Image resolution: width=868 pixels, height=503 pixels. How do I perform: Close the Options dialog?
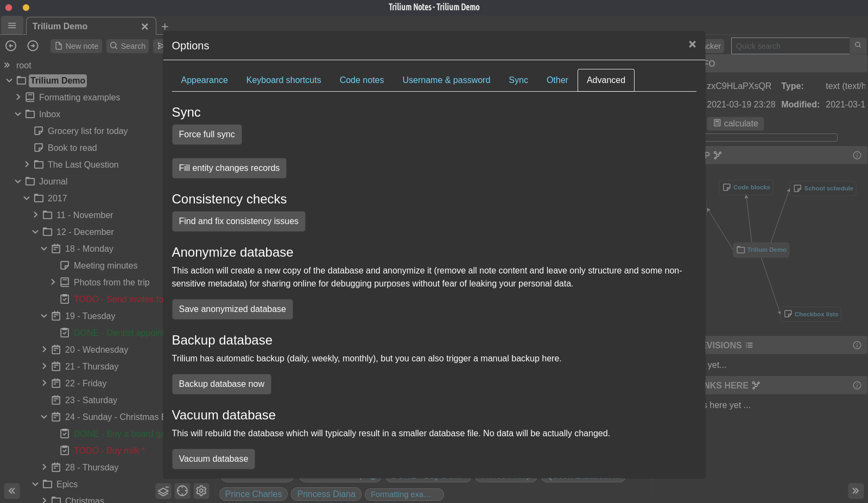click(692, 44)
